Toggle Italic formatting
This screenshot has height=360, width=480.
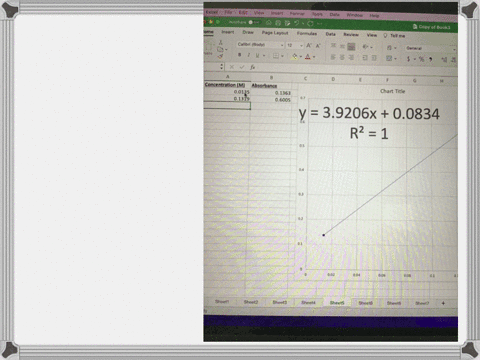[x=248, y=55]
